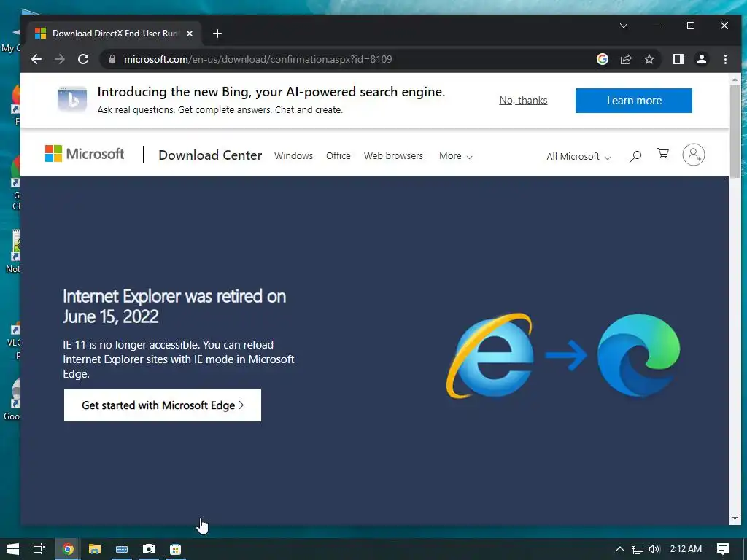Click the share page icon
Screen dimensions: 747x560
(625, 59)
